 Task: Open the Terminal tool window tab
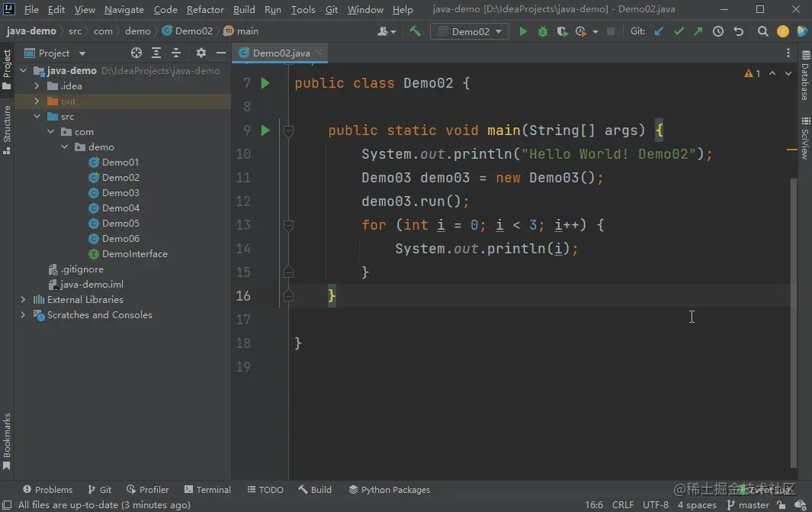pyautogui.click(x=207, y=490)
